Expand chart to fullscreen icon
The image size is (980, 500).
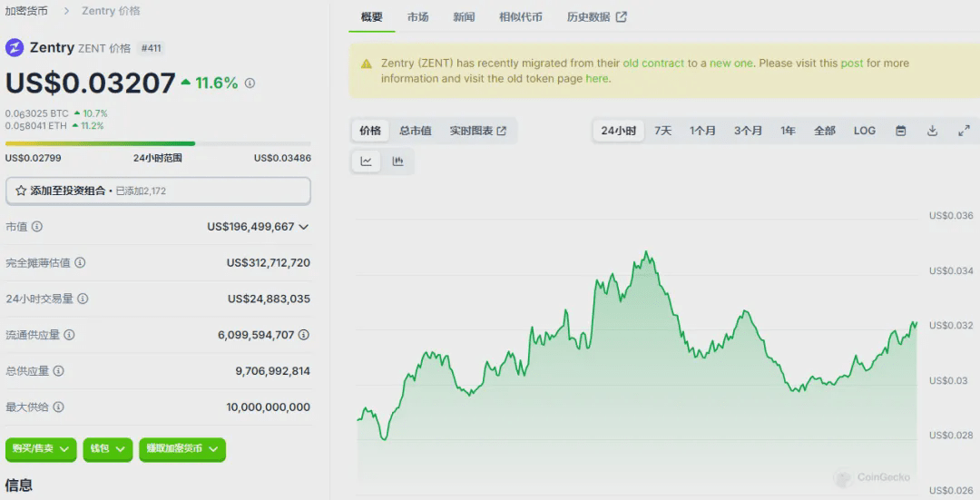pyautogui.click(x=965, y=131)
